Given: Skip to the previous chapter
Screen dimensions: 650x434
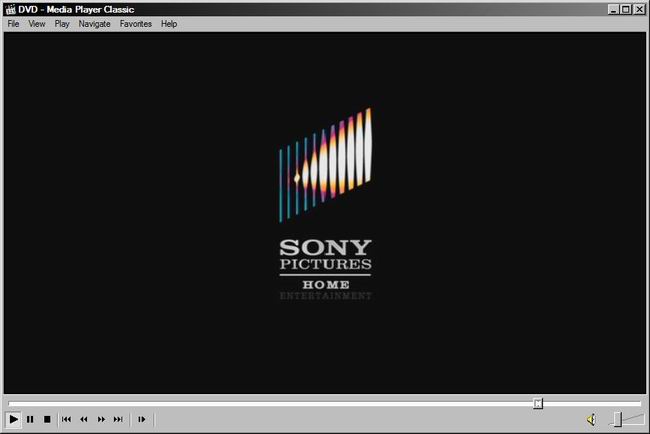Looking at the screenshot, I should [66, 419].
